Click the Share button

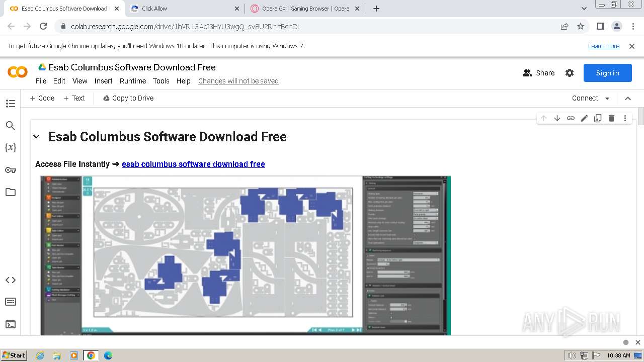539,73
